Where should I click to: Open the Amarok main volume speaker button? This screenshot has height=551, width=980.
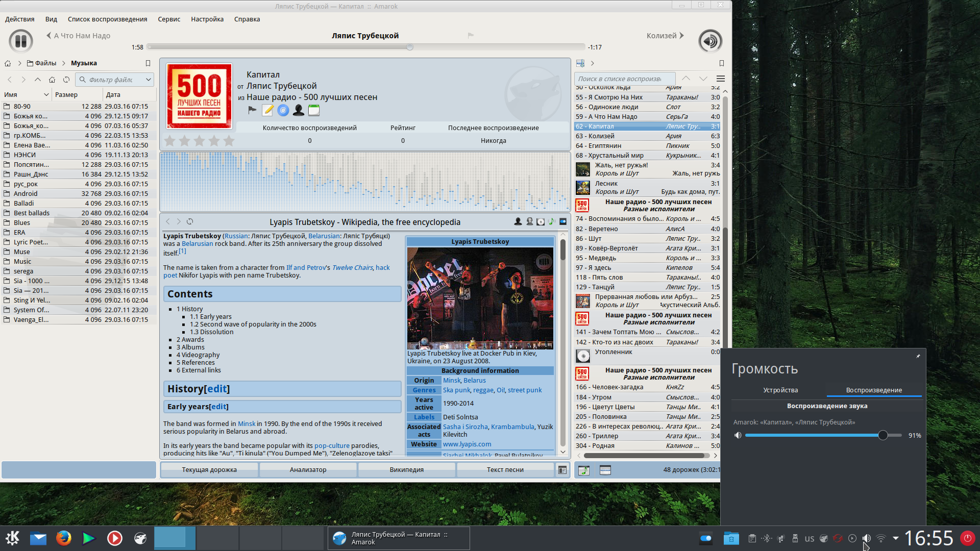(710, 41)
